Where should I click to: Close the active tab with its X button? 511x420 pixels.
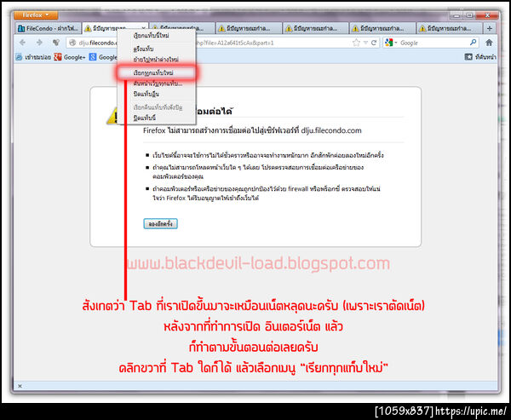click(144, 28)
